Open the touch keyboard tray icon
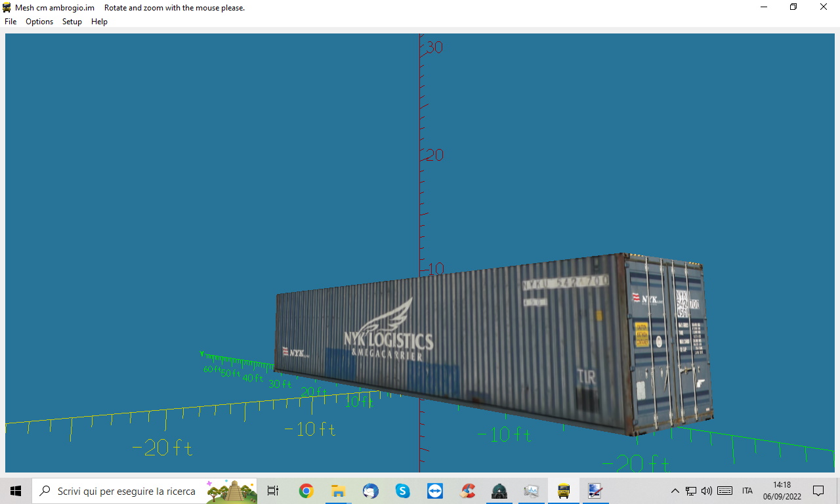This screenshot has height=504, width=840. (725, 491)
